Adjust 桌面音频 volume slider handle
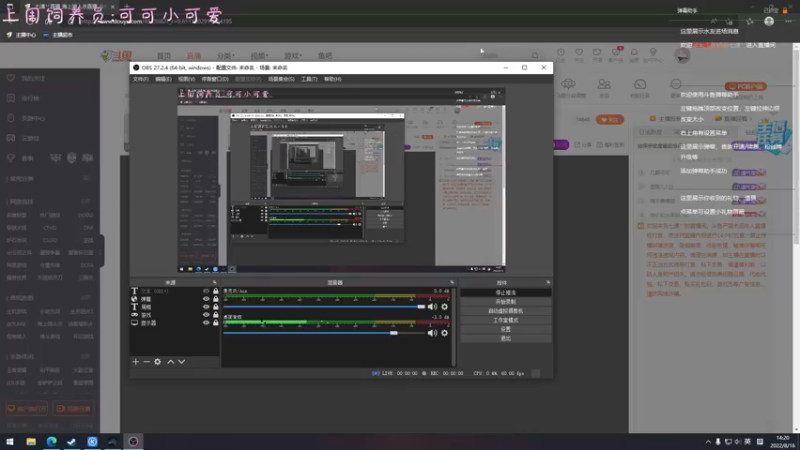The width and height of the screenshot is (800, 450). 394,333
